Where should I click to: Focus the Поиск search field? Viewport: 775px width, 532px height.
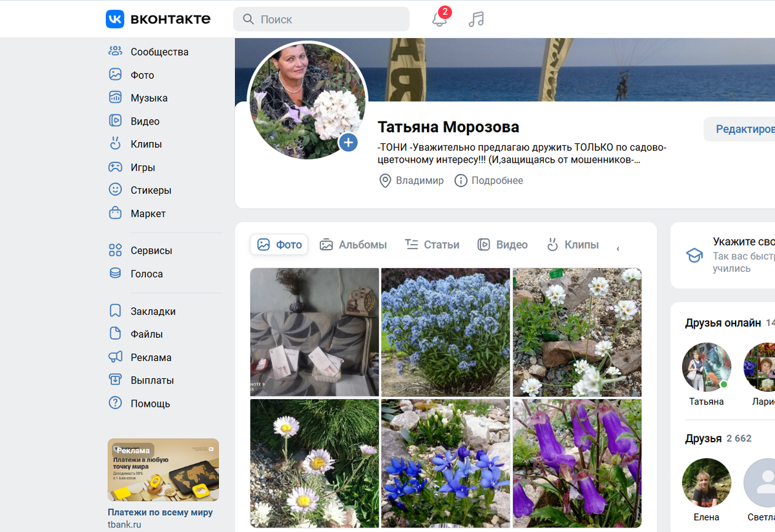point(321,19)
